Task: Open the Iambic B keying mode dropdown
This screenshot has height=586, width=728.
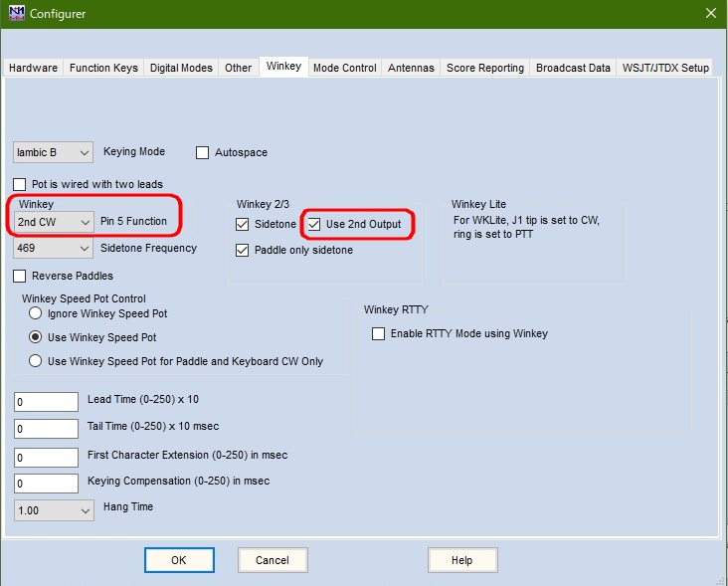Action: 53,152
